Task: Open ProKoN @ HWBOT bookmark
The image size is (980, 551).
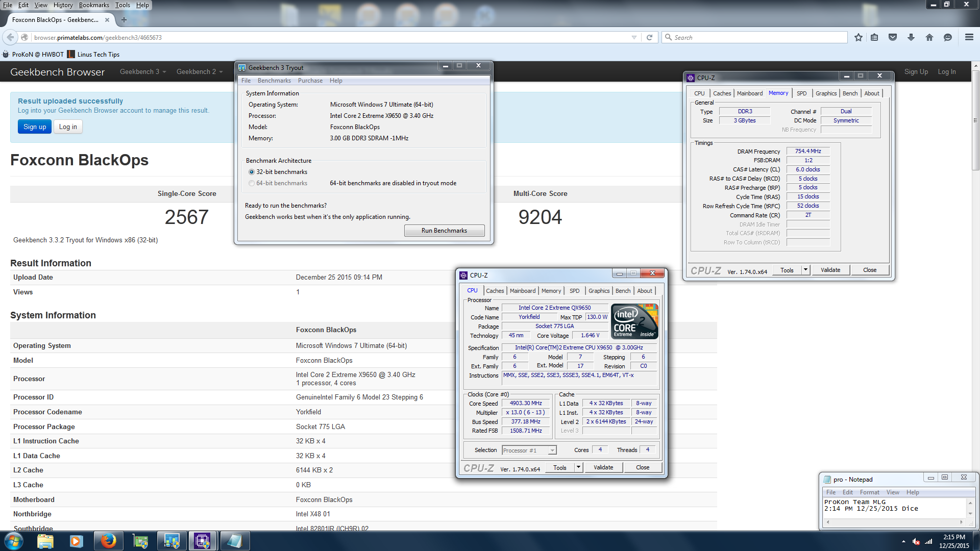Action: [33, 55]
